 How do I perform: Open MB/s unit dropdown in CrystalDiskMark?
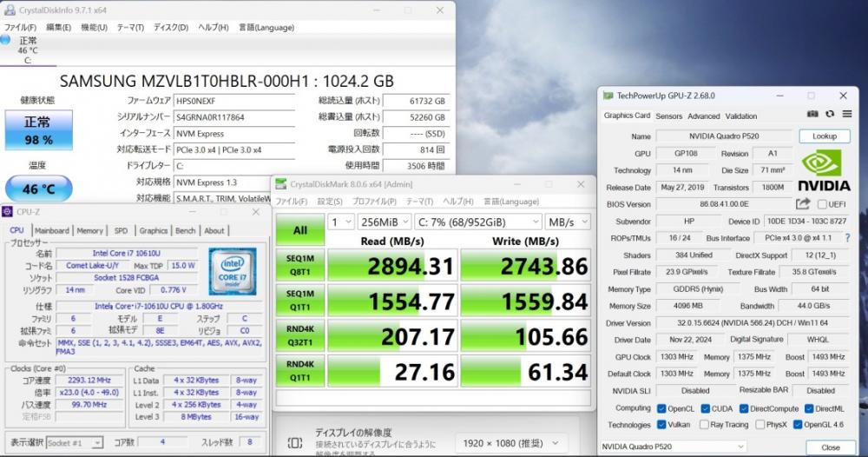pos(568,222)
